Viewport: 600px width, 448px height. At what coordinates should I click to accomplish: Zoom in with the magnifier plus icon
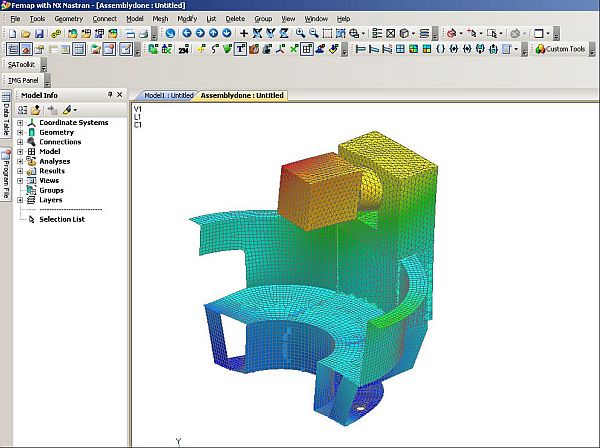point(300,33)
